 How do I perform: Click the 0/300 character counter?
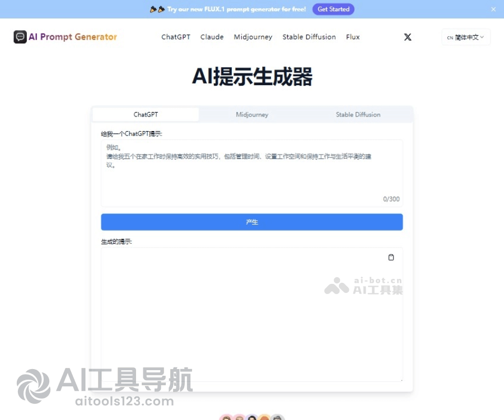(x=391, y=199)
